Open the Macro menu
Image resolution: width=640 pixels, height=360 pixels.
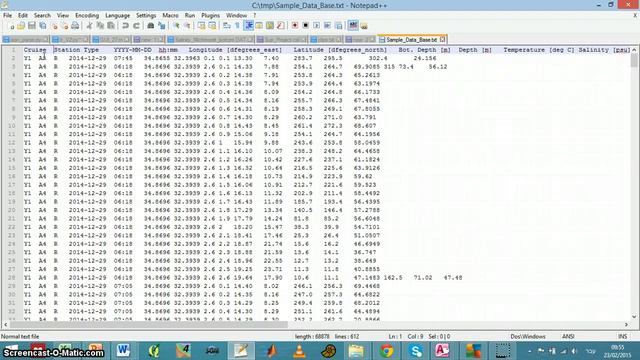tap(170, 16)
